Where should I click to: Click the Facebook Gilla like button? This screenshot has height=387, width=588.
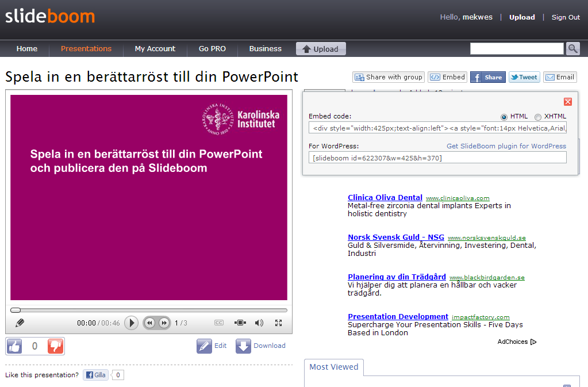[95, 375]
